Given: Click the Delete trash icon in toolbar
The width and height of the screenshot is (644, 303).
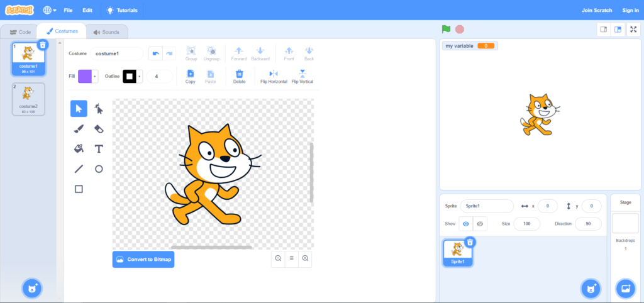Looking at the screenshot, I should click(239, 74).
